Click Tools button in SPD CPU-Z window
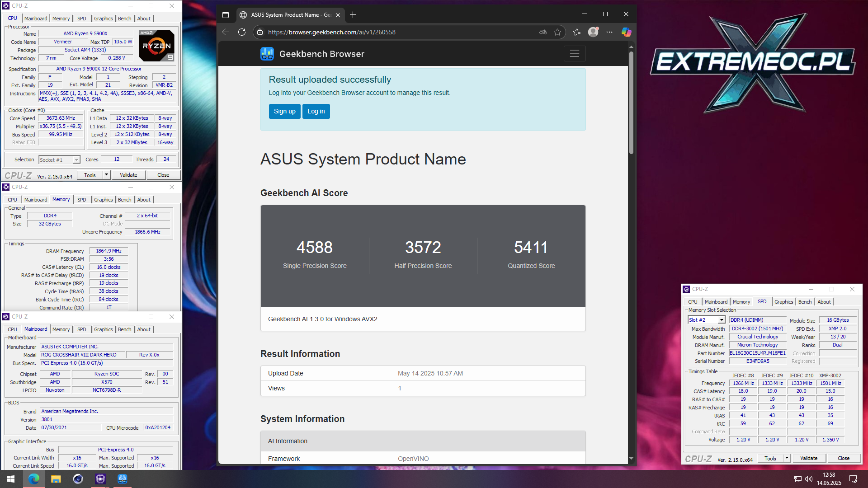 tap(770, 458)
